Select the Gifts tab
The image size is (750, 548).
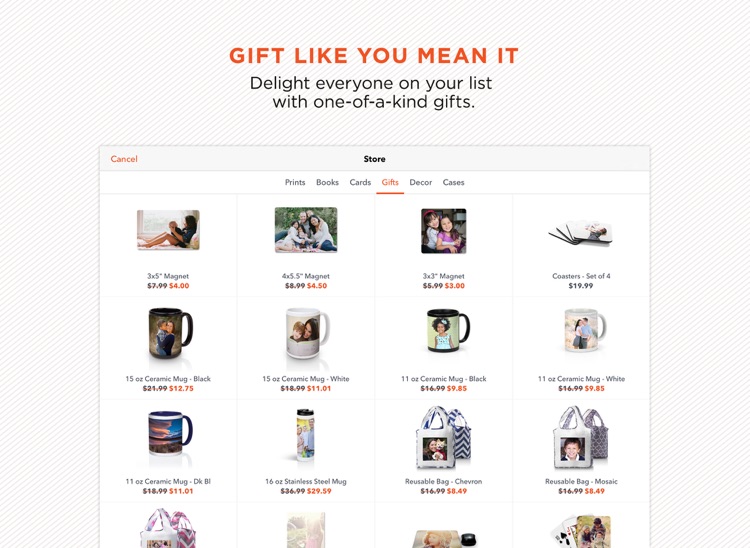390,182
